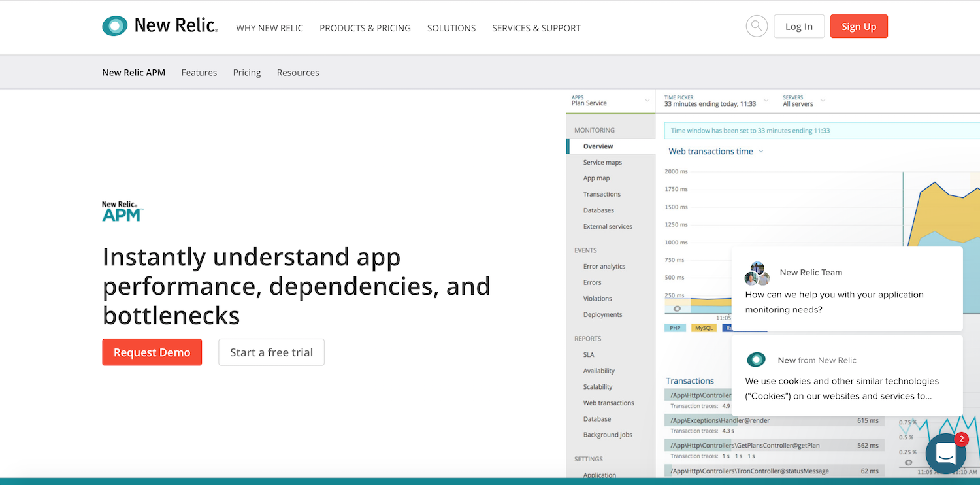Open the SOLUTIONS menu

[451, 28]
